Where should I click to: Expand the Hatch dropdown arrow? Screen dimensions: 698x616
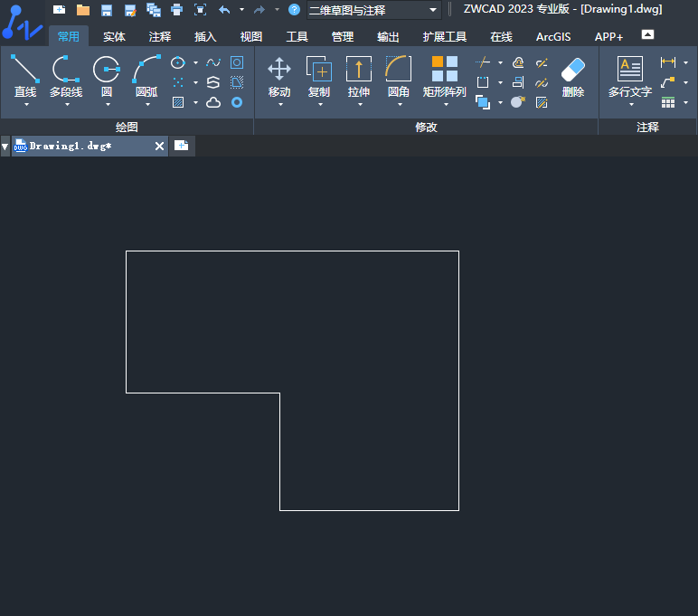(x=195, y=103)
